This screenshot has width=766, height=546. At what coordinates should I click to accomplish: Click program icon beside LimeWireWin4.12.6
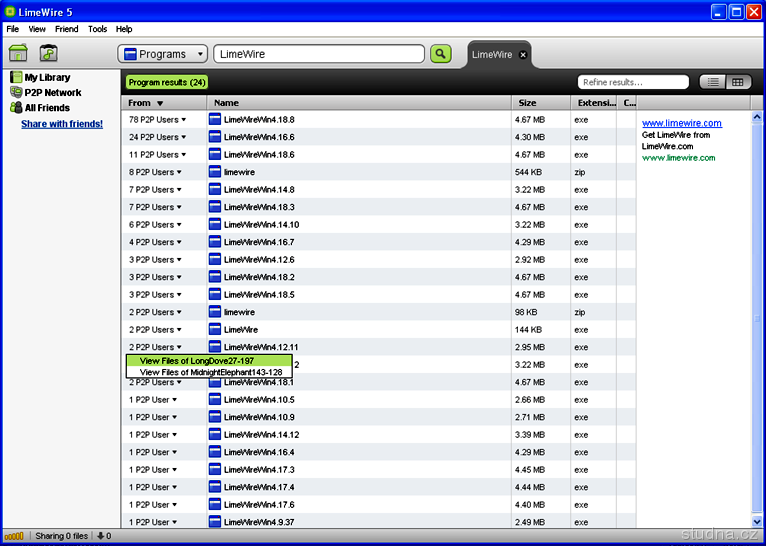point(215,259)
